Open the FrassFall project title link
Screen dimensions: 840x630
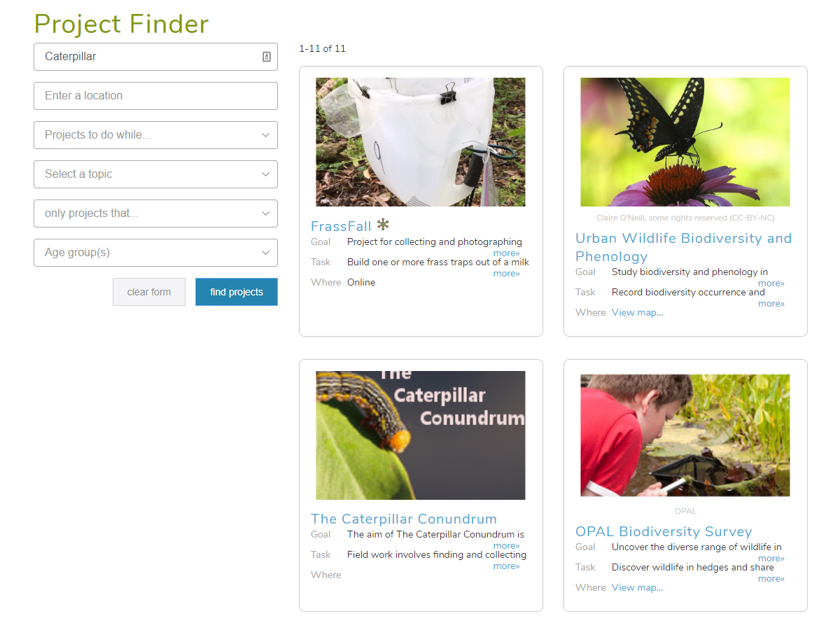[x=341, y=226]
